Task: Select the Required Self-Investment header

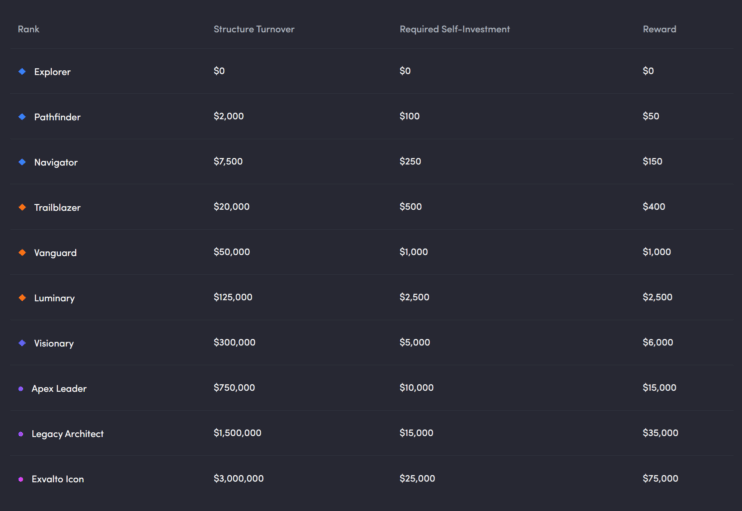Action: click(x=455, y=29)
